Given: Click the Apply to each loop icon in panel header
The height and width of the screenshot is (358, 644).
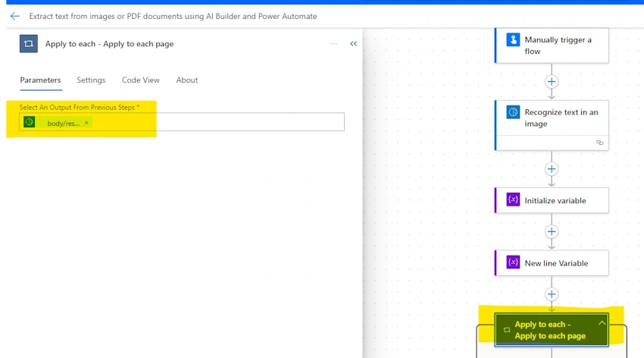Looking at the screenshot, I should tap(29, 43).
